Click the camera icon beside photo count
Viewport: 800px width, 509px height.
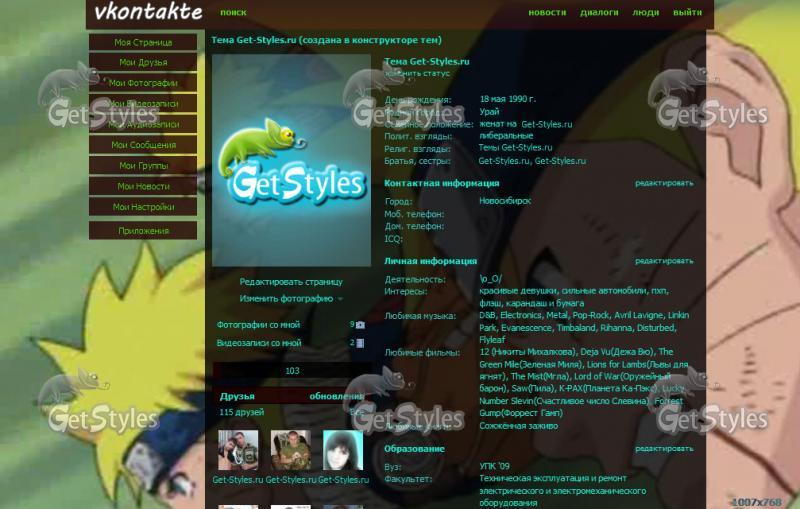360,325
